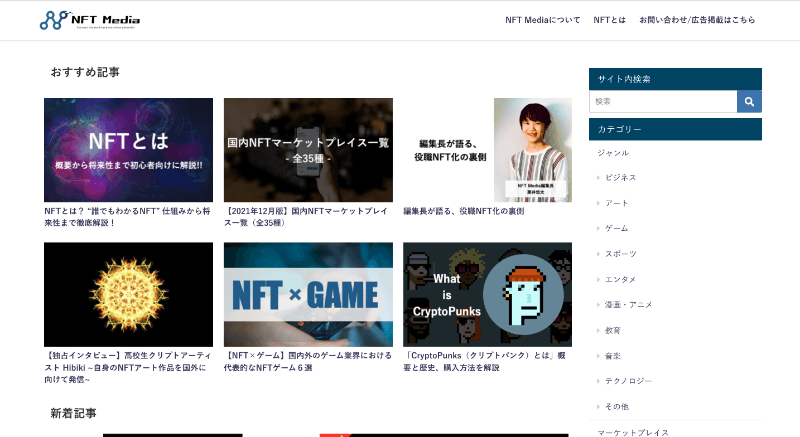The image size is (800, 437).
Task: Select 漫画・アニメ category
Action: pos(629,305)
